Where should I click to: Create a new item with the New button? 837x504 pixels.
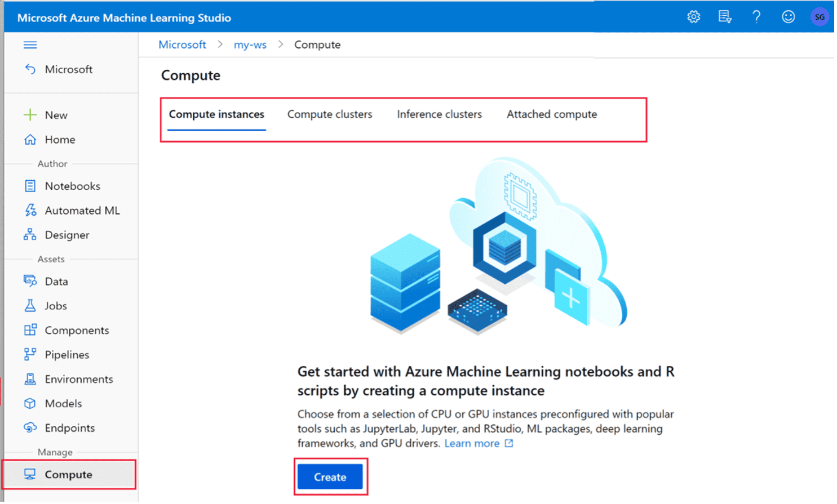(x=56, y=115)
